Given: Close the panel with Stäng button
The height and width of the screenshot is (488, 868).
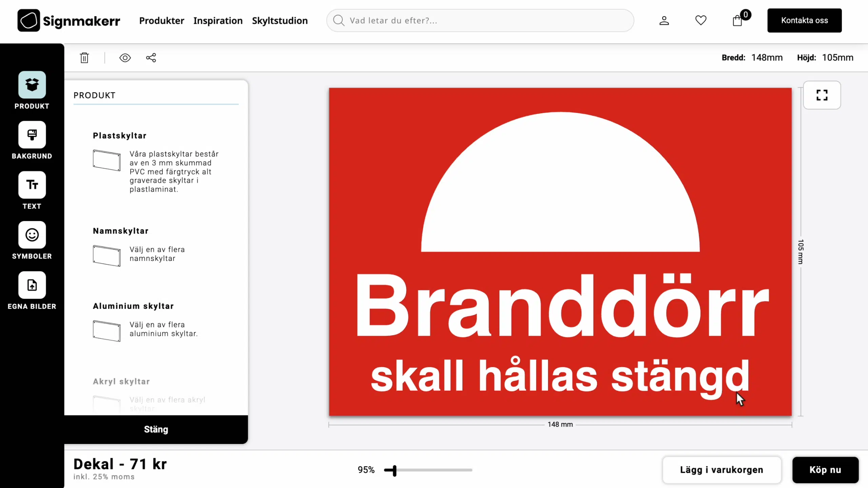Looking at the screenshot, I should [x=156, y=429].
